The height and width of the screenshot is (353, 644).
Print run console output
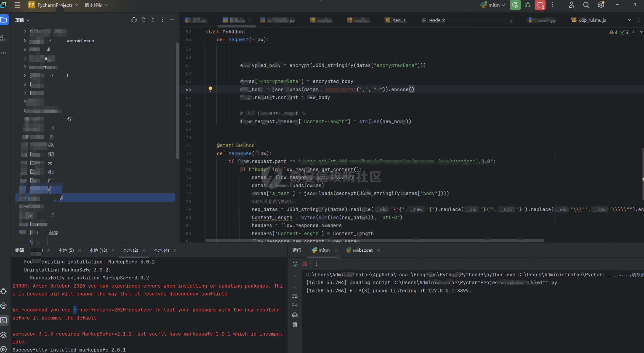(x=295, y=315)
